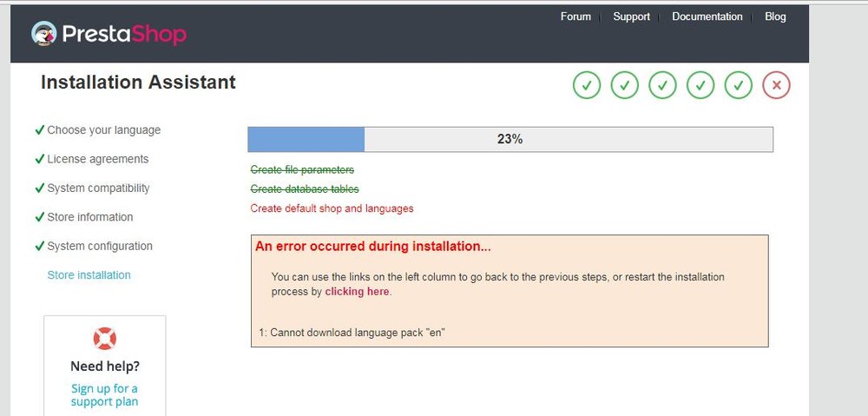Restart installation via clicking here link
This screenshot has height=416, width=868.
(x=357, y=291)
